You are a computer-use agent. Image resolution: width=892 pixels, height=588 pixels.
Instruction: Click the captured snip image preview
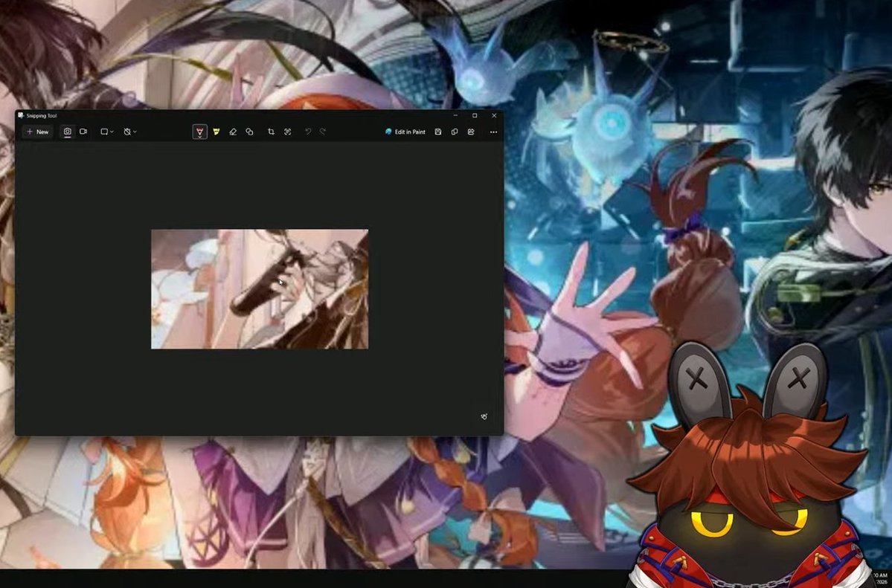click(260, 289)
